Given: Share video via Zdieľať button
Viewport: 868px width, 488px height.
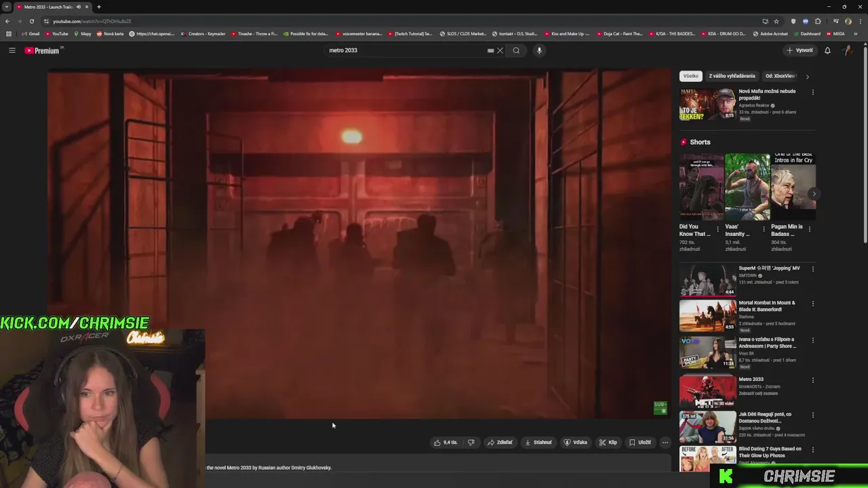Looking at the screenshot, I should (500, 443).
